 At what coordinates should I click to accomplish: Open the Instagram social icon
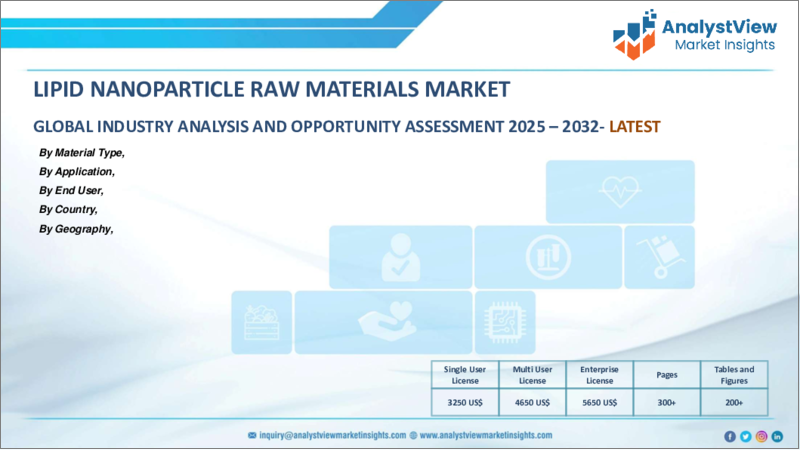point(762,436)
